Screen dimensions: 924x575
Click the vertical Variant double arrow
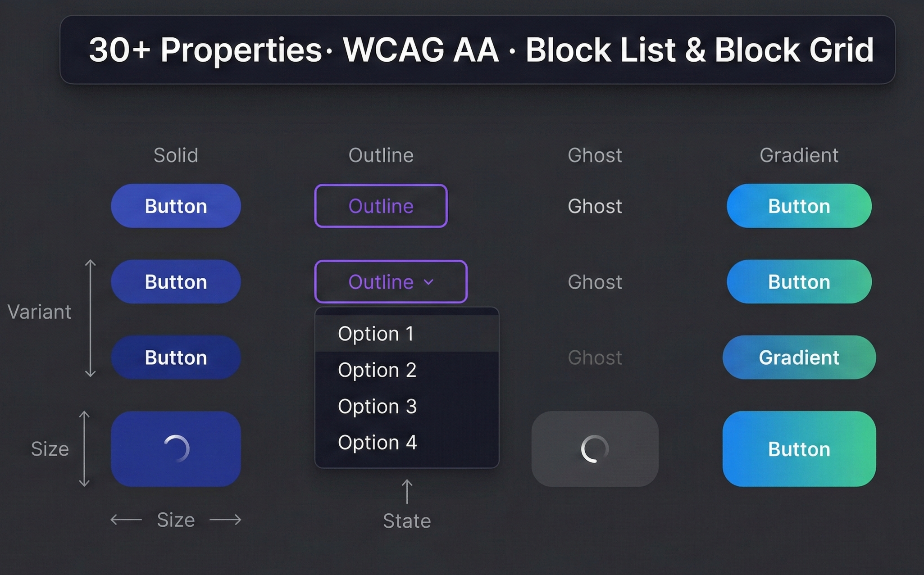[x=91, y=318]
